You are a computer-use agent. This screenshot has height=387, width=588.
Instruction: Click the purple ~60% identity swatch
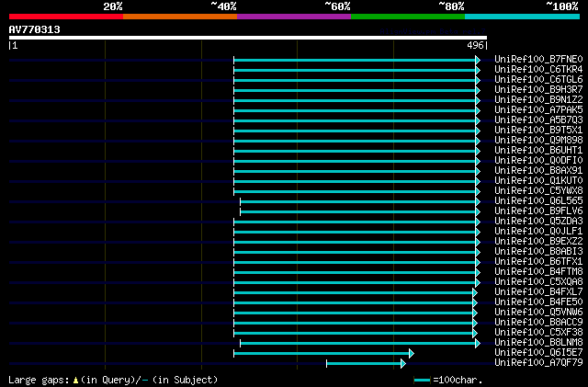coord(294,17)
